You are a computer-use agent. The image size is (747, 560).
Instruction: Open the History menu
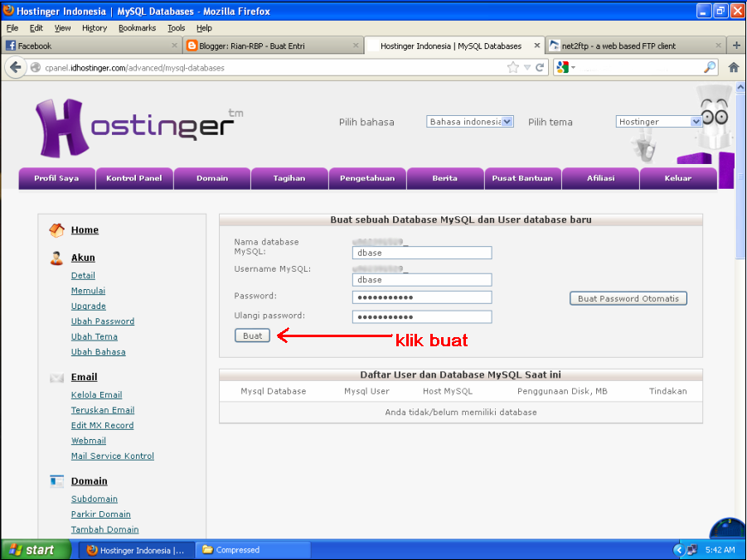[x=95, y=28]
